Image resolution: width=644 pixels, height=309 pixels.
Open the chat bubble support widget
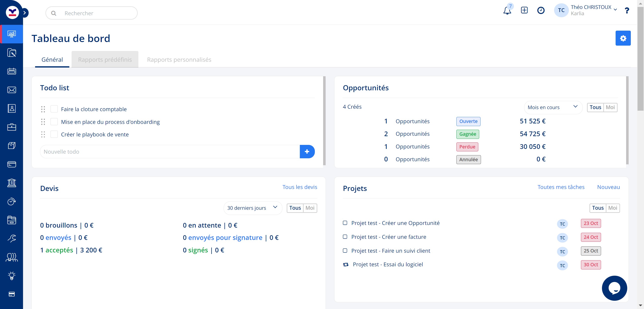pos(614,288)
